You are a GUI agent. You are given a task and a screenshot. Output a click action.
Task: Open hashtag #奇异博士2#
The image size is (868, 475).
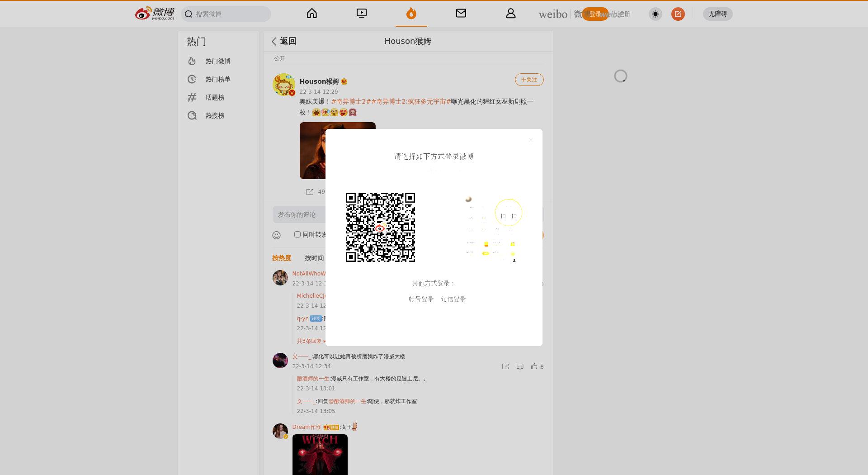click(x=351, y=101)
